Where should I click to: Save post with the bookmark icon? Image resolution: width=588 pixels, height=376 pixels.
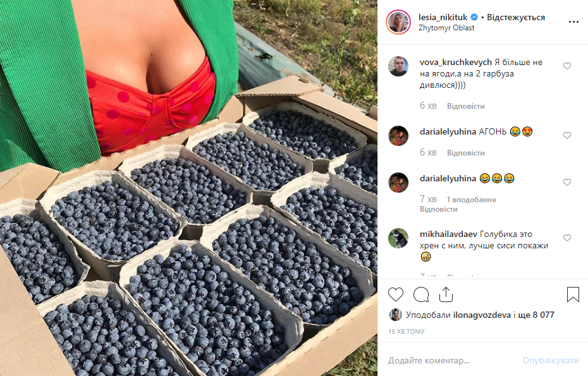point(573,294)
